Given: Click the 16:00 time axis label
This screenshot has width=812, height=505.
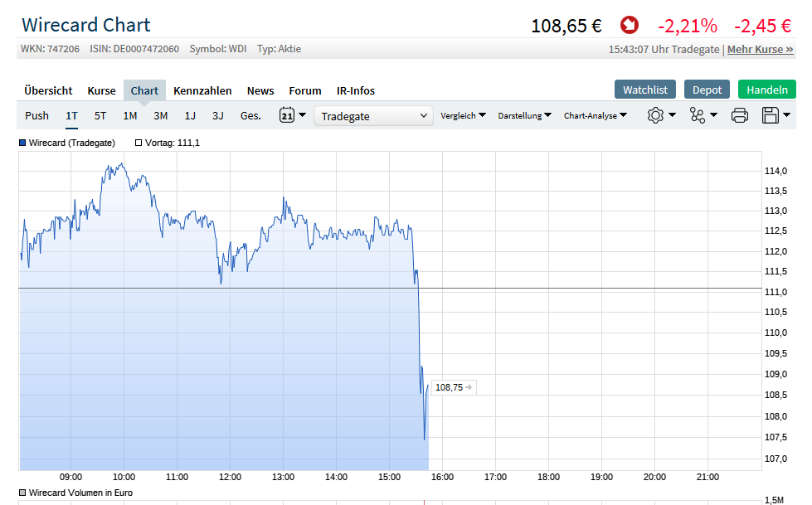Looking at the screenshot, I should pyautogui.click(x=442, y=477).
